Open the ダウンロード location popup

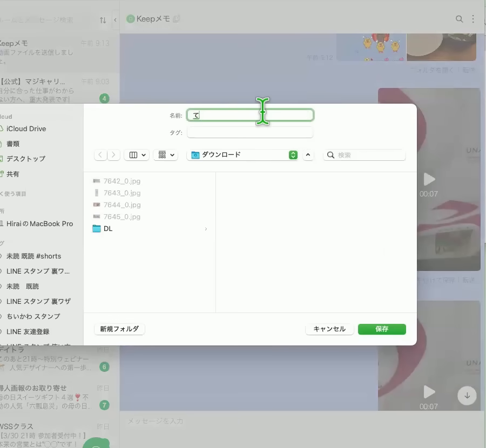tap(242, 154)
